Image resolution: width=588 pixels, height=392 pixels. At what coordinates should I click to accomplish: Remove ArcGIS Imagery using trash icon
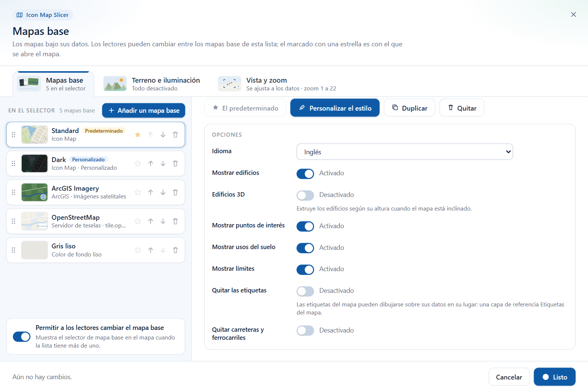175,193
